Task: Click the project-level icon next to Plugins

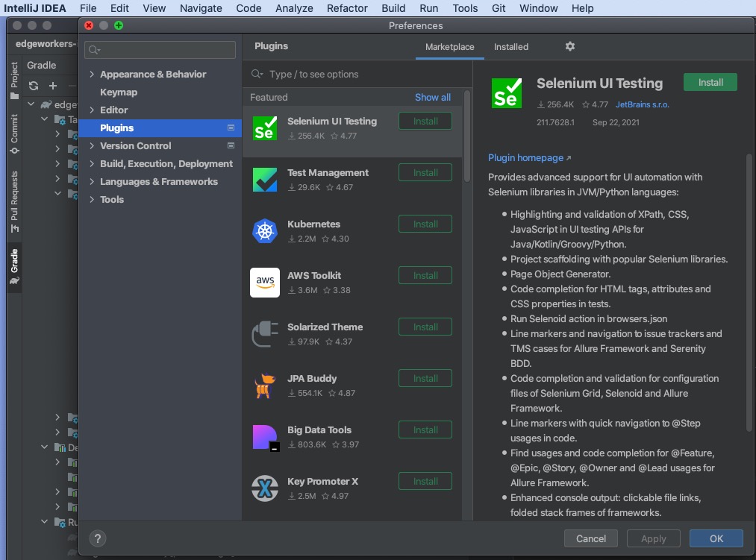Action: click(231, 128)
